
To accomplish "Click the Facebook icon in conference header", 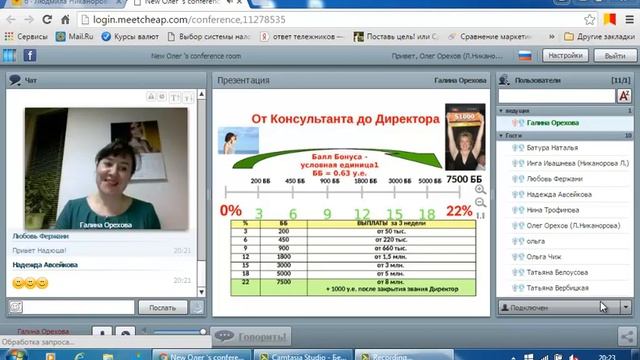I will [x=30, y=56].
